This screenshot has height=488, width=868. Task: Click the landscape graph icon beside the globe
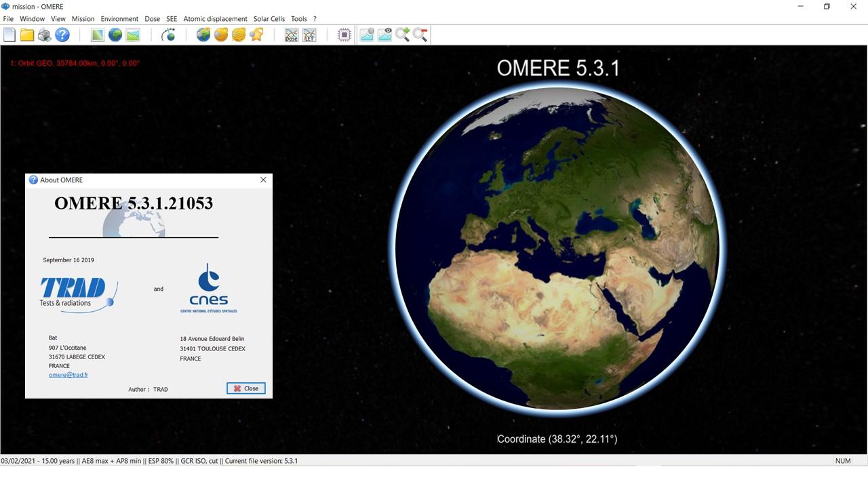[x=133, y=35]
